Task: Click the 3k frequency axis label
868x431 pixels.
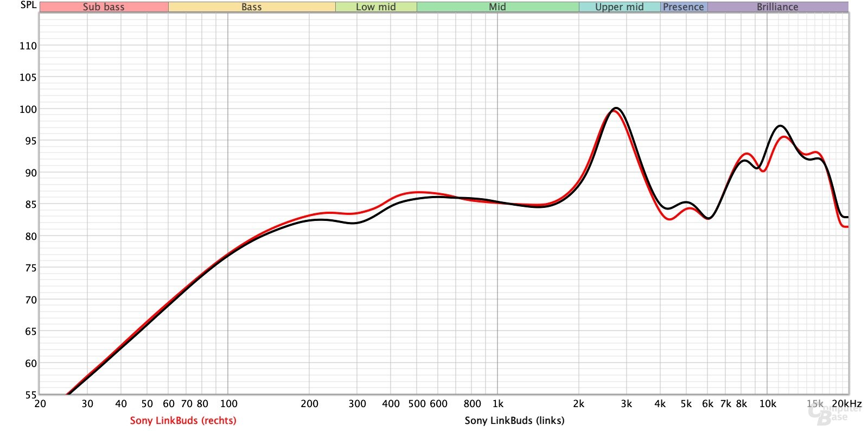Action: [x=627, y=404]
